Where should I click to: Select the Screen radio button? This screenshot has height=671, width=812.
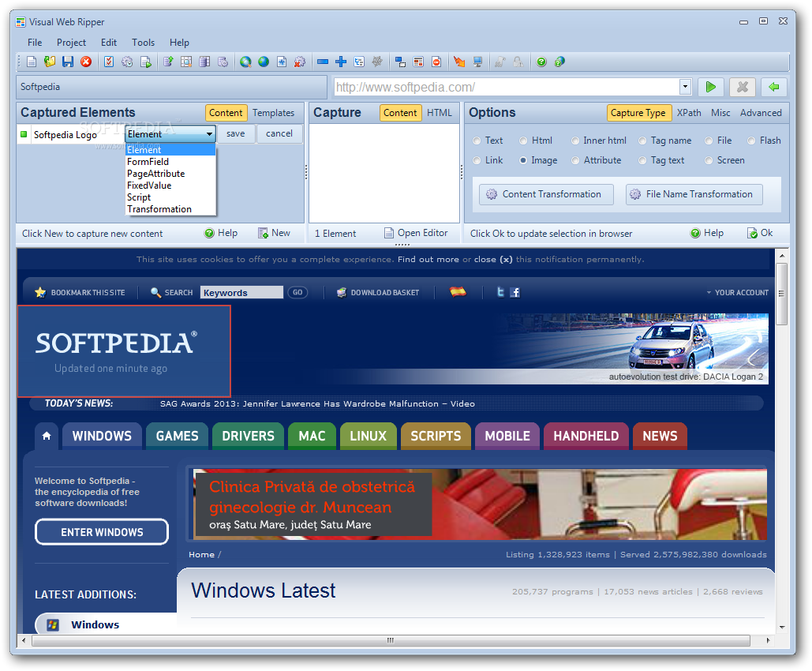[x=709, y=160]
